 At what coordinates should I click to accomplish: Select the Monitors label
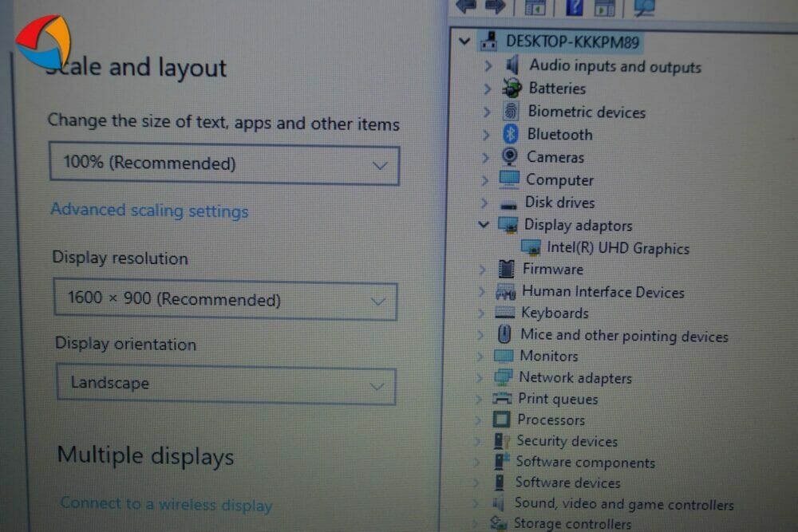549,356
